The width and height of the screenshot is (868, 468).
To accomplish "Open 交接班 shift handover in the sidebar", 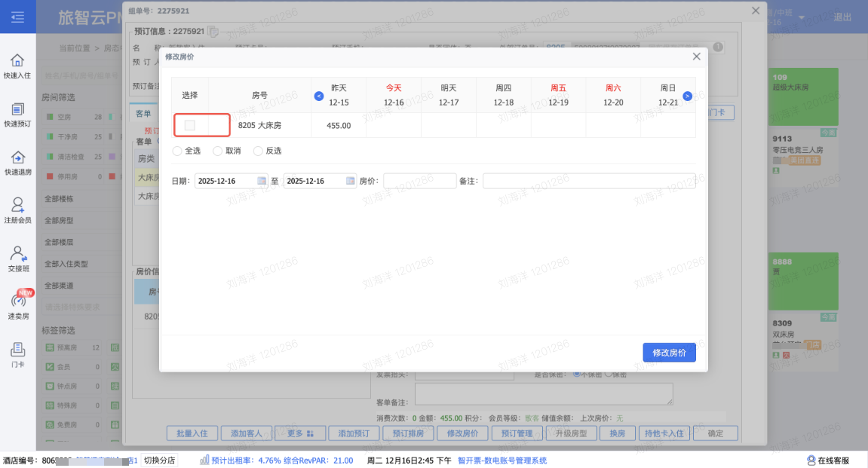I will (x=17, y=259).
